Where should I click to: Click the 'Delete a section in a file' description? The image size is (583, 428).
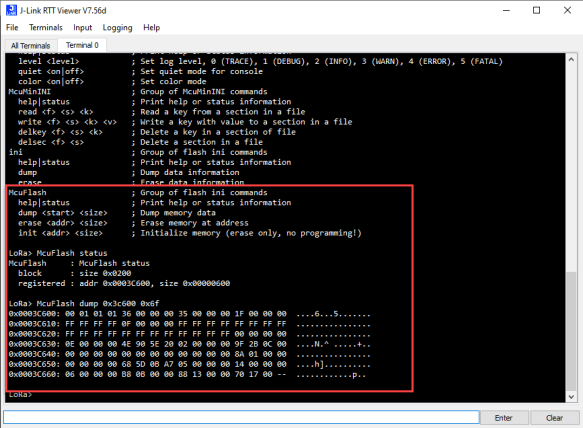[202, 142]
